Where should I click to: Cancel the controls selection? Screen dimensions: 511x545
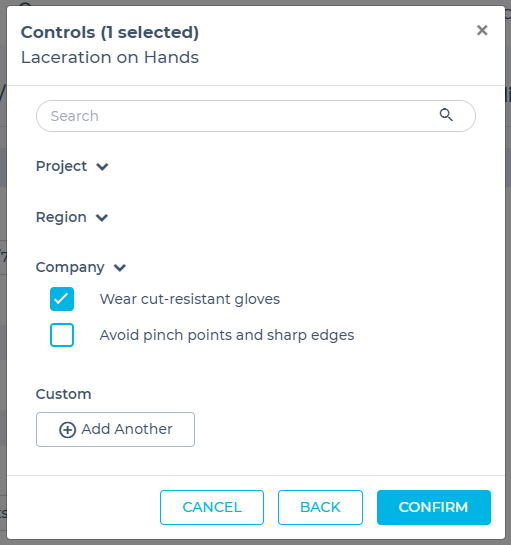[212, 507]
